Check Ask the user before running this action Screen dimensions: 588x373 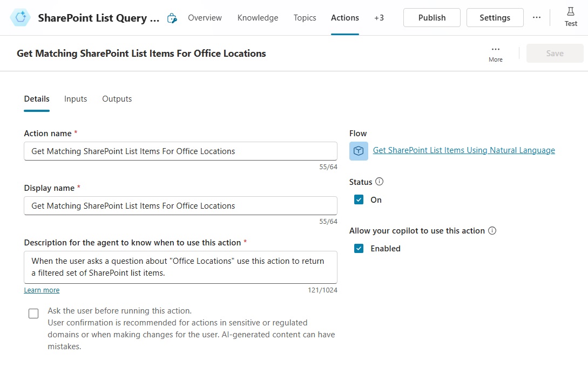33,313
